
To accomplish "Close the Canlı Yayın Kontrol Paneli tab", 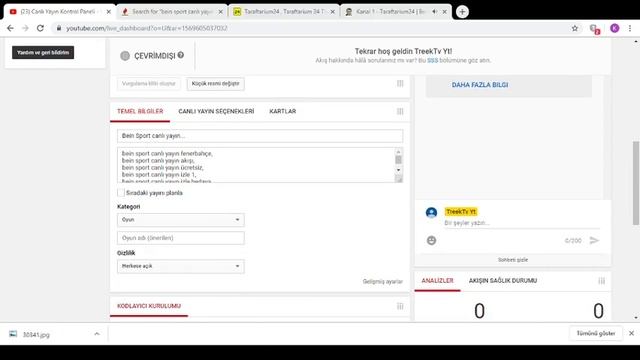I will point(109,12).
